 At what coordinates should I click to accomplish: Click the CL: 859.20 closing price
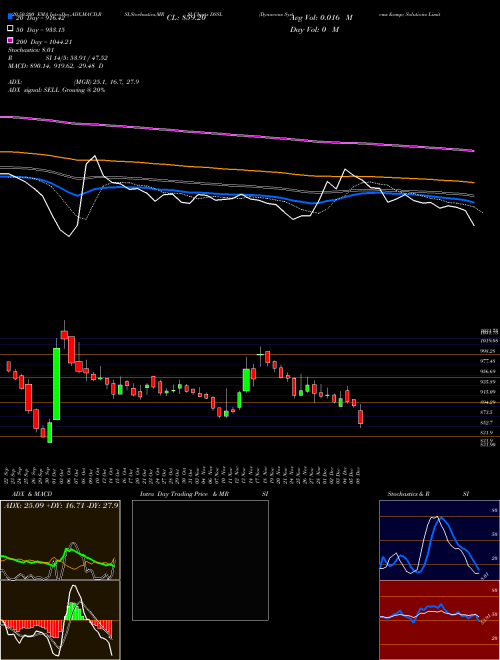pos(186,18)
